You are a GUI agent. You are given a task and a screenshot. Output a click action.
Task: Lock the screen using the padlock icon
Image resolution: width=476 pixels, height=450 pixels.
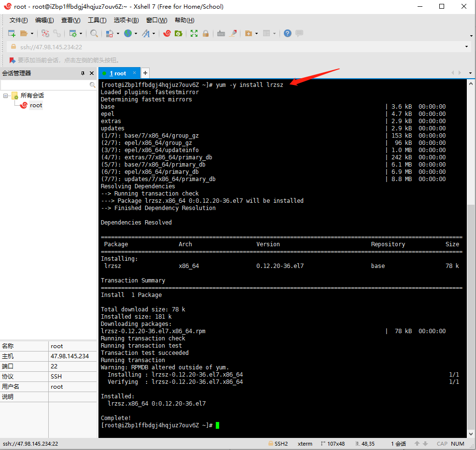click(x=206, y=33)
